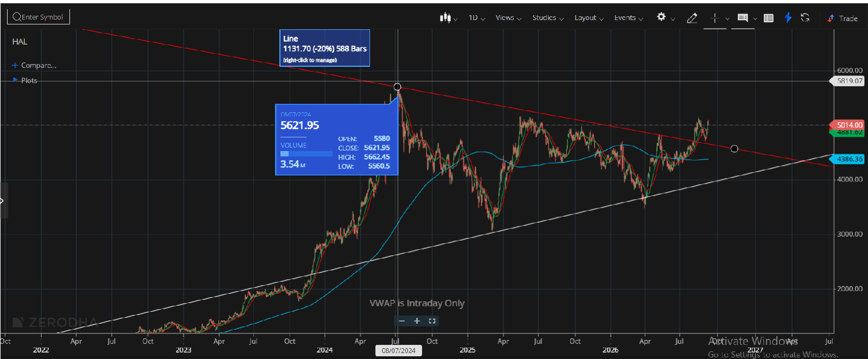
Task: Toggle the crosshair cursor tool
Action: (x=714, y=18)
